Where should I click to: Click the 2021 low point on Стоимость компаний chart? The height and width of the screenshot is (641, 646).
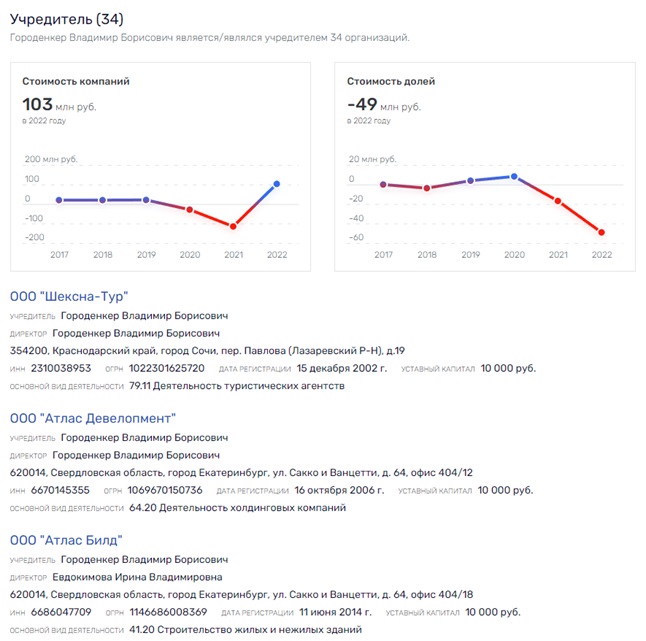pyautogui.click(x=233, y=227)
